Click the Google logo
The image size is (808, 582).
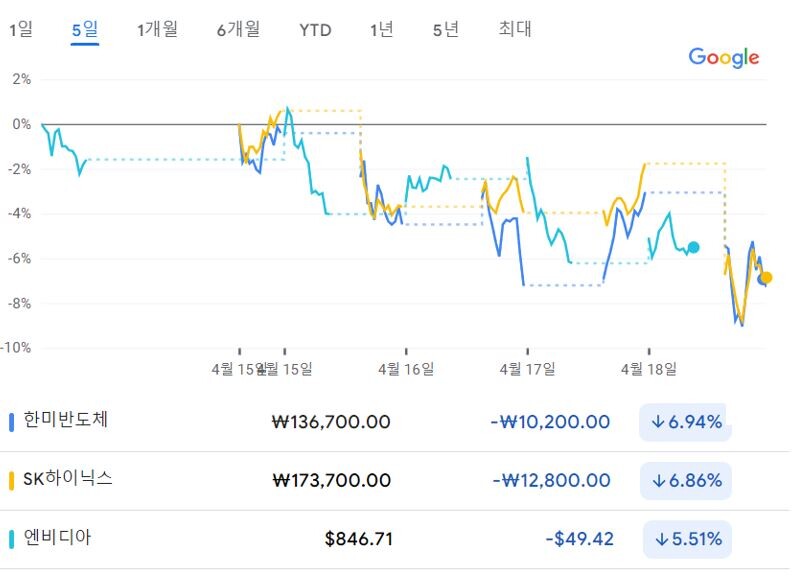coord(724,57)
